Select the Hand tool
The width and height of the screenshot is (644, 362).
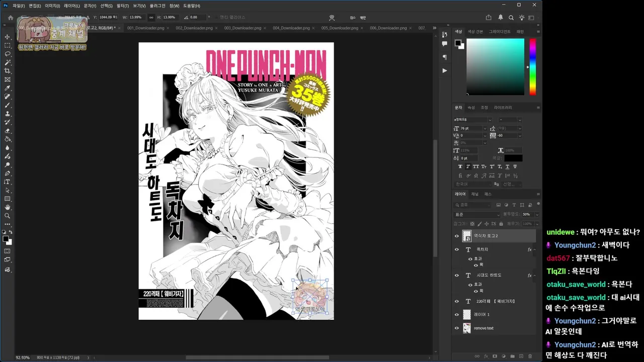pyautogui.click(x=7, y=207)
